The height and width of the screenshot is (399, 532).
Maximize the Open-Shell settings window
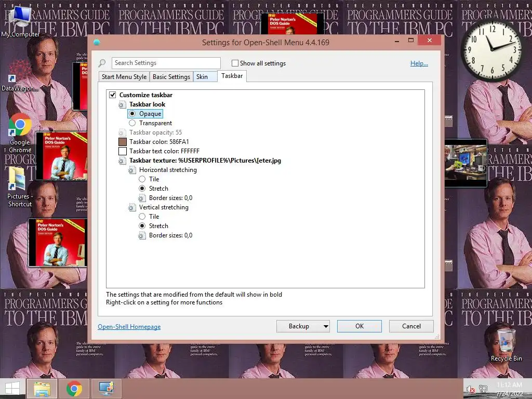[411, 41]
